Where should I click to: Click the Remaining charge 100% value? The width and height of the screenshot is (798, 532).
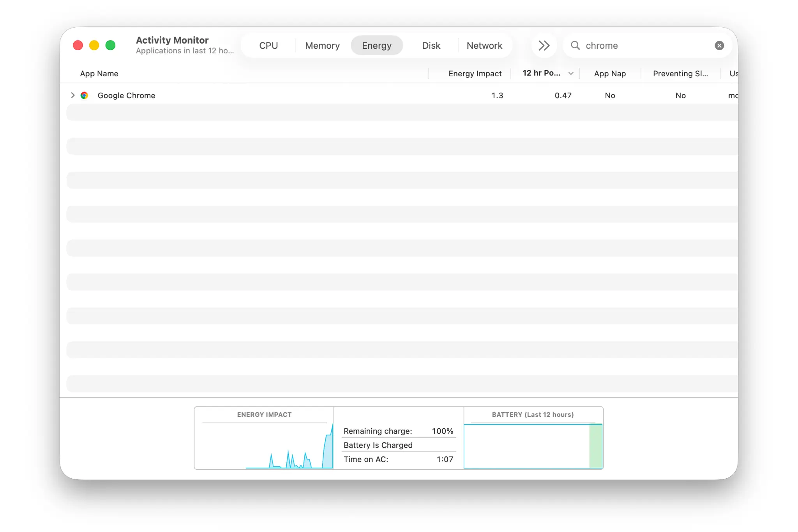coord(442,431)
